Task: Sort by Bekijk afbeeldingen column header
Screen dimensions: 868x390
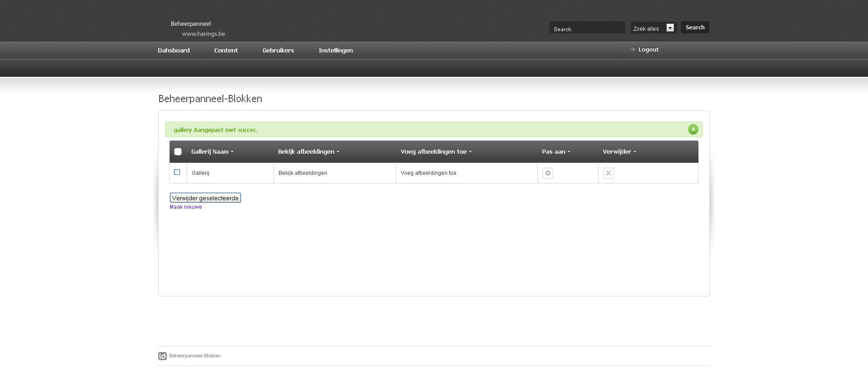Action: tap(308, 152)
